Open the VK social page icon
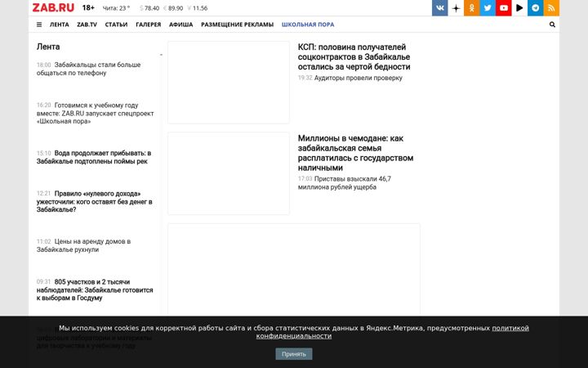The image size is (588, 368). [x=440, y=7]
